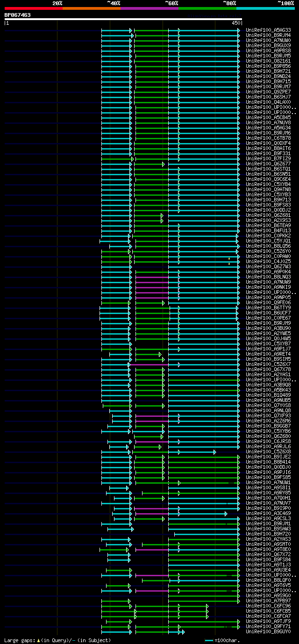
Task: Select the label 'UniRef100_B7FIZ9'
Action: pyautogui.click(x=268, y=158)
